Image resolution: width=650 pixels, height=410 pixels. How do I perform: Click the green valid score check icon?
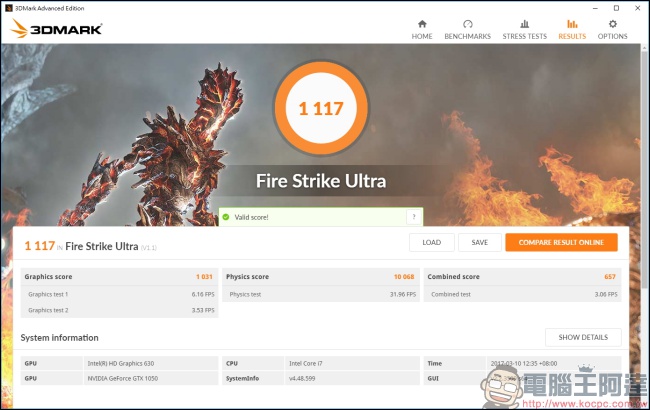[226, 217]
